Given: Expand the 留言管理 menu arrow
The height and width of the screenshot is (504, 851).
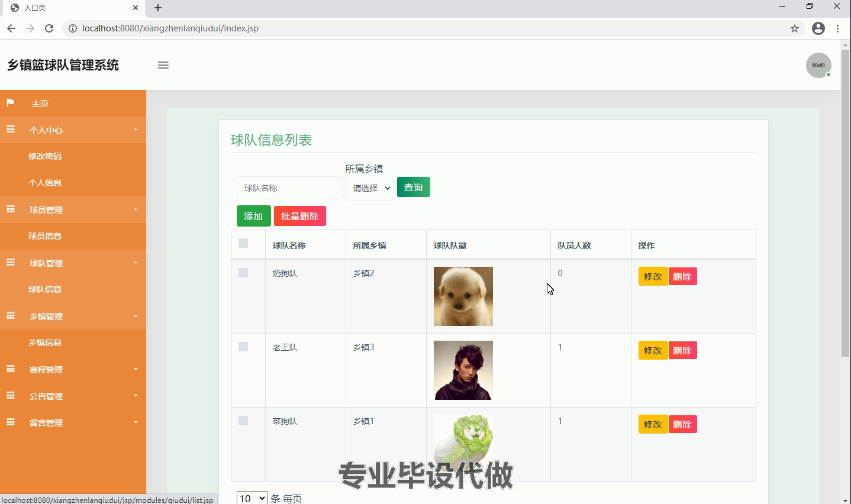Looking at the screenshot, I should [136, 422].
